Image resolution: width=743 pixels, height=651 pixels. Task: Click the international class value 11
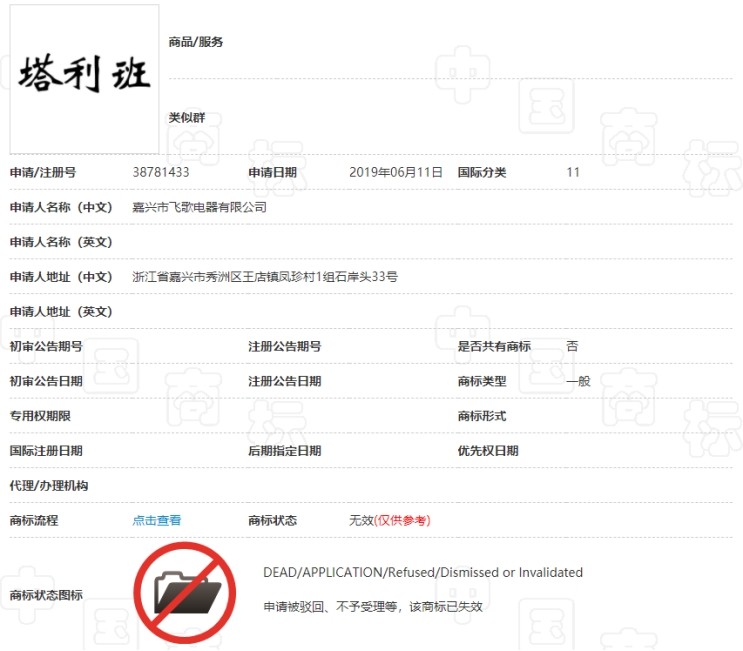pyautogui.click(x=573, y=172)
